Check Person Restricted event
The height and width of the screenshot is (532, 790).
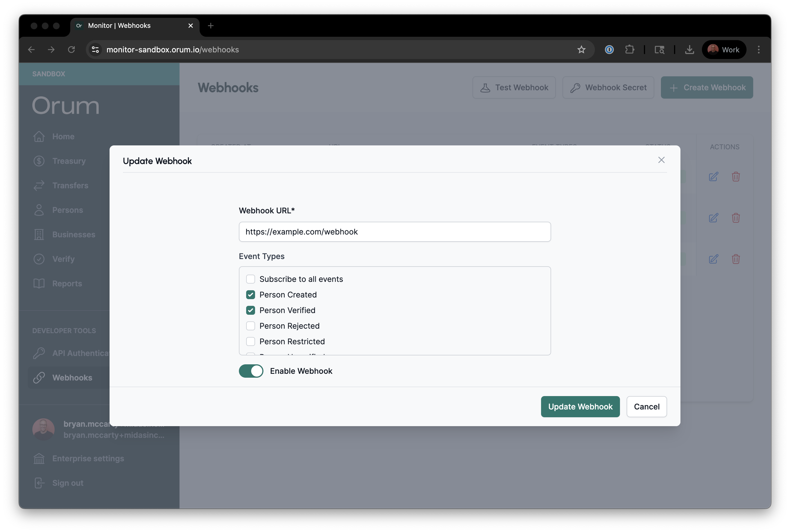[x=251, y=341]
